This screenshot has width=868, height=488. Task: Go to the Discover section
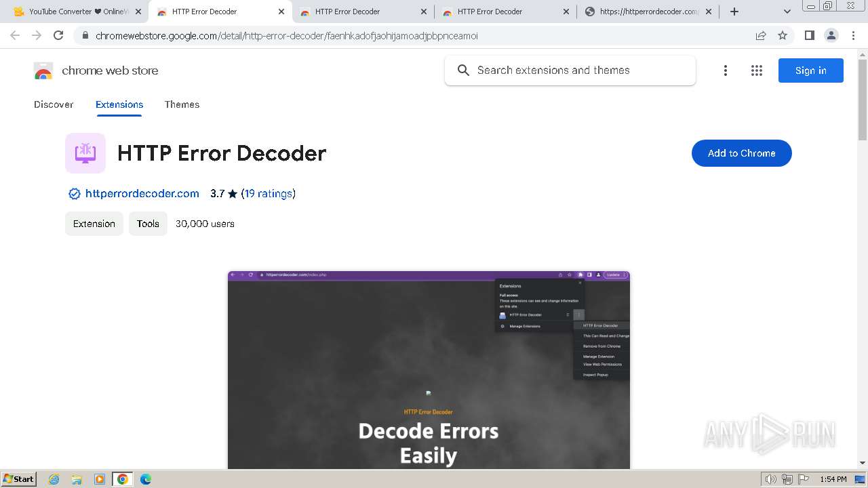coord(54,104)
